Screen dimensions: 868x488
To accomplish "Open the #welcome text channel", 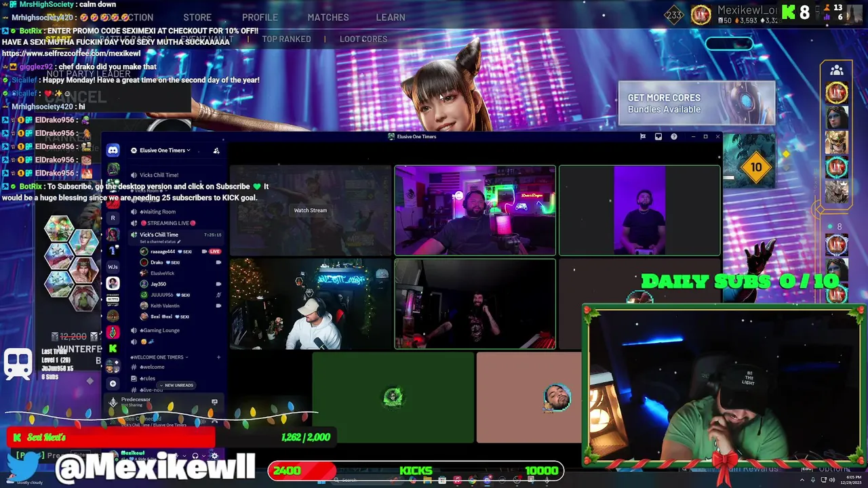I will pyautogui.click(x=152, y=367).
